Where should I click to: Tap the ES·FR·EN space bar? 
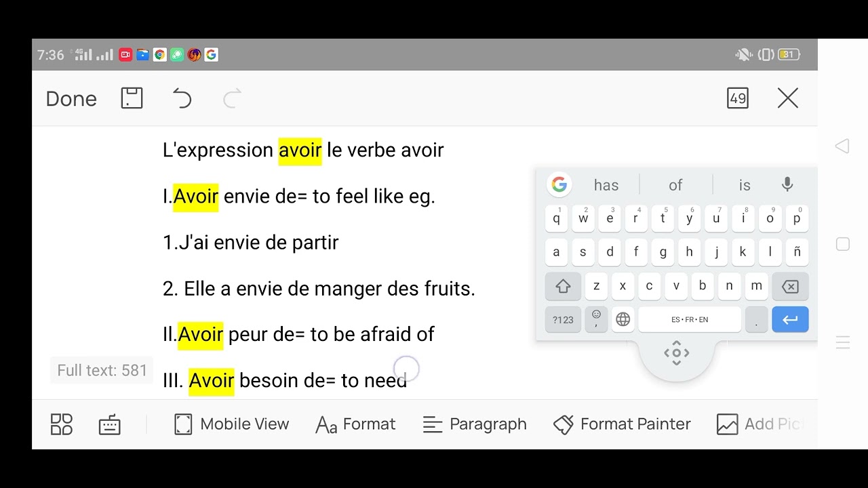click(x=690, y=319)
